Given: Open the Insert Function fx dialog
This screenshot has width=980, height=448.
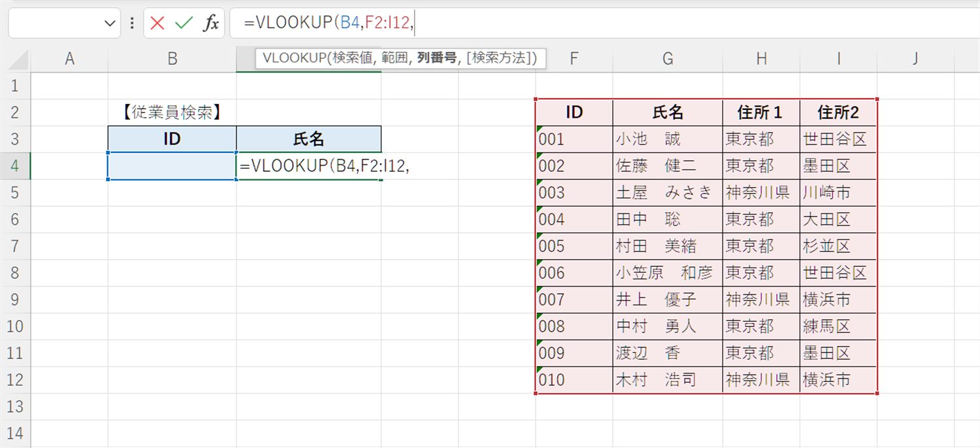Looking at the screenshot, I should (210, 24).
